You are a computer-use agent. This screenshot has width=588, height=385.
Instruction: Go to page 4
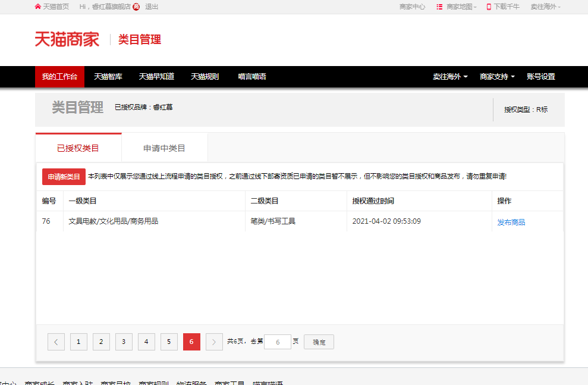point(146,342)
